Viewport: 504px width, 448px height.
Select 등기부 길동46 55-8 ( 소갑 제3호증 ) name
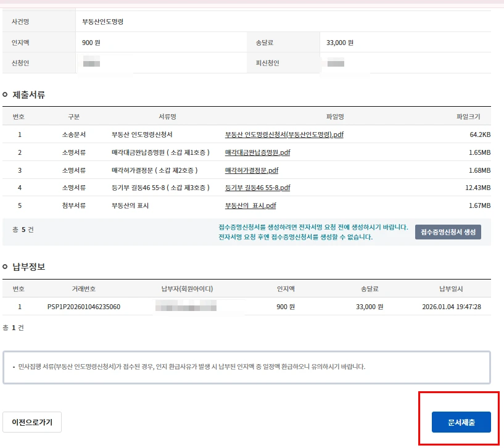click(x=160, y=188)
